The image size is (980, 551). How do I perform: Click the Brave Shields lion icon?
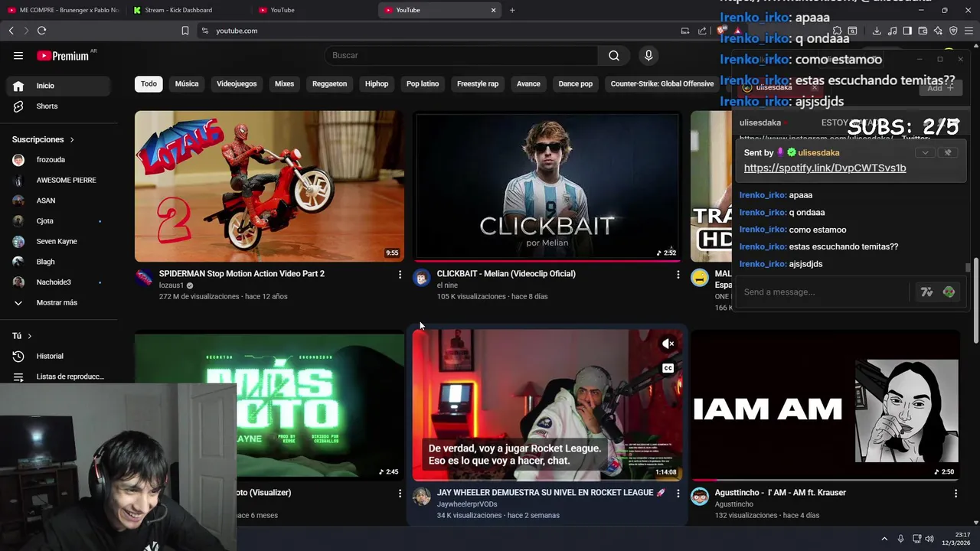point(721,31)
